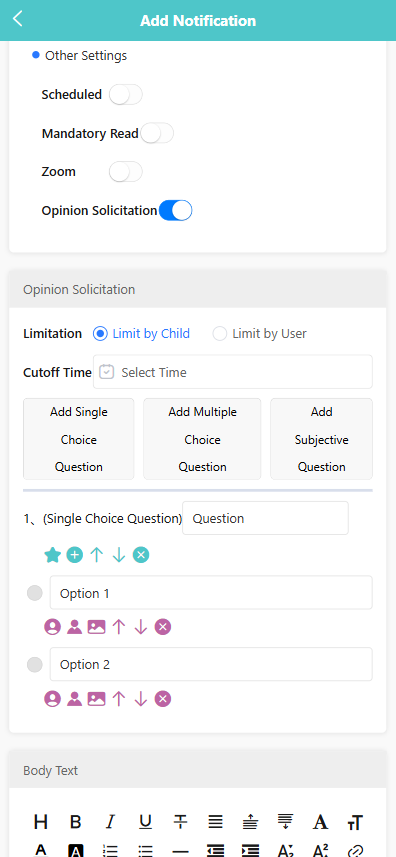This screenshot has height=857, width=396.
Task: Turn off the Opinion Solicitation switch
Action: pyautogui.click(x=175, y=210)
